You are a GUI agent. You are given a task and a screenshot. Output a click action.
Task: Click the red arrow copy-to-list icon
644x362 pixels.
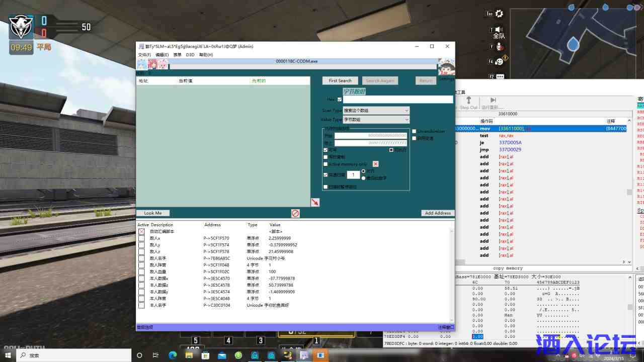(315, 202)
